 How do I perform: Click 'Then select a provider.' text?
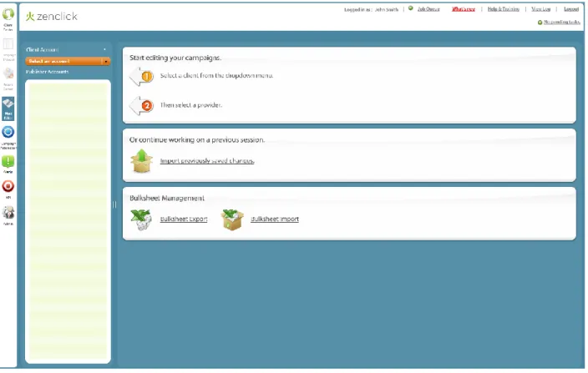(x=191, y=105)
